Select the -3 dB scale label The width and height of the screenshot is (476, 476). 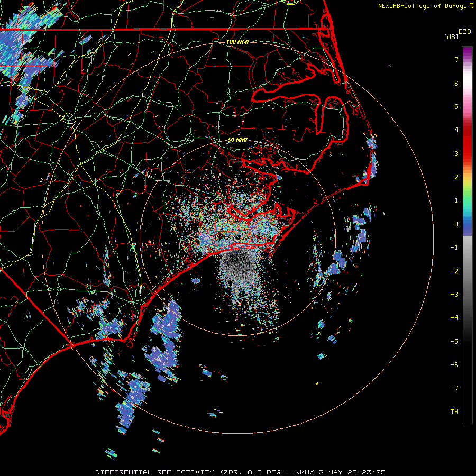pyautogui.click(x=454, y=295)
